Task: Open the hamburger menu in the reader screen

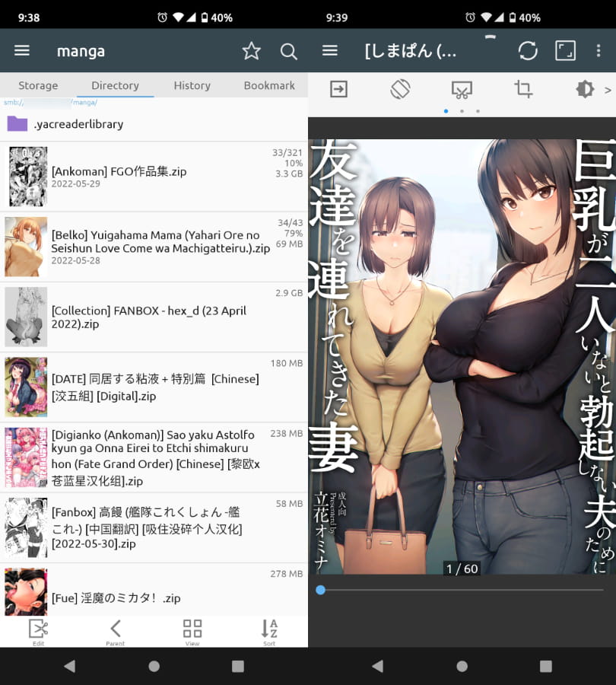Action: coord(329,51)
